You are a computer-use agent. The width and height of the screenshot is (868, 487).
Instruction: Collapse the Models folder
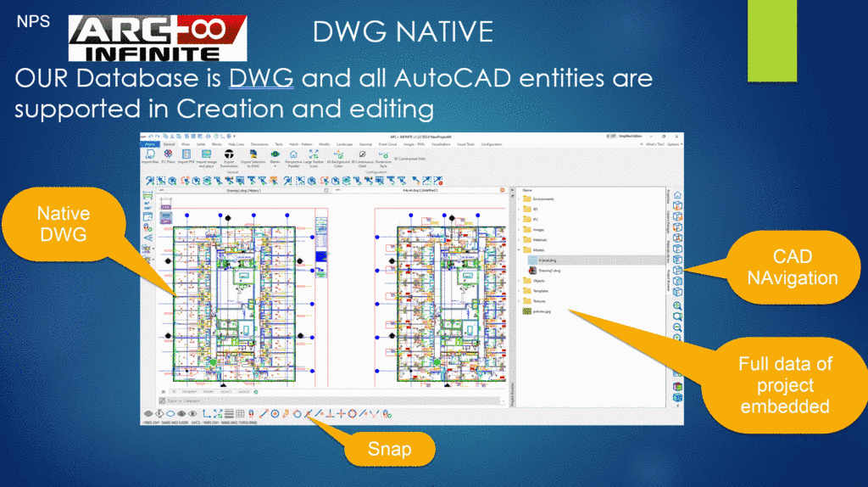tap(519, 250)
